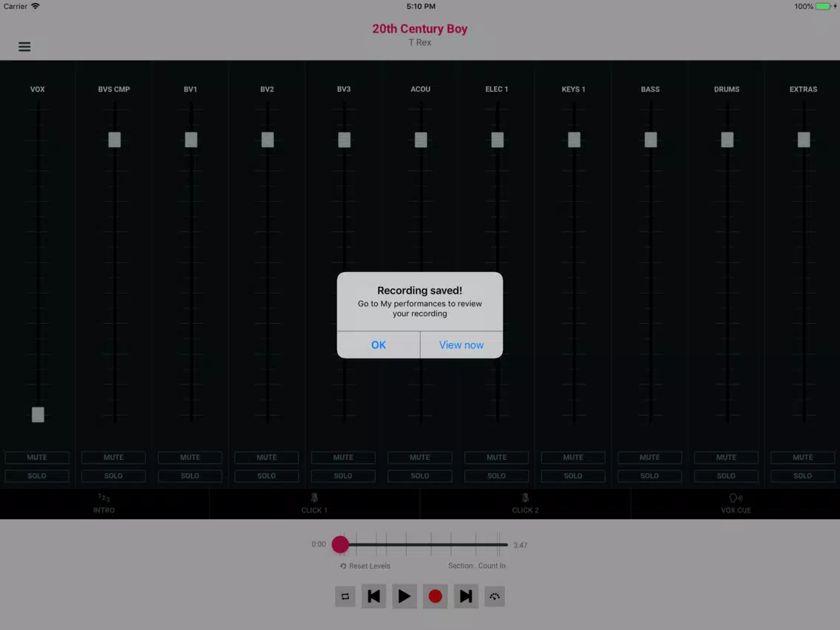Click the KEYS 1 volume fader handle
840x630 pixels.
(x=575, y=139)
